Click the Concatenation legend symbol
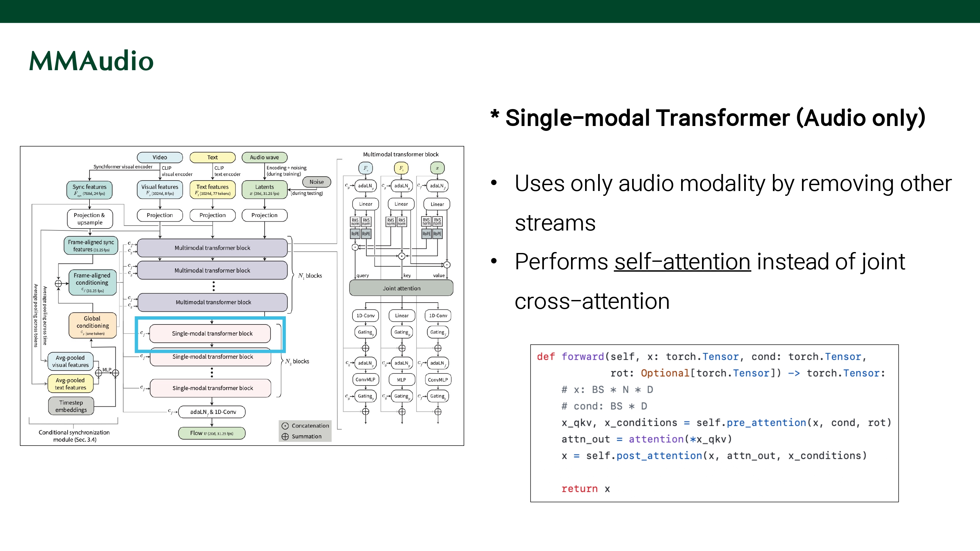980x551 pixels. (285, 426)
